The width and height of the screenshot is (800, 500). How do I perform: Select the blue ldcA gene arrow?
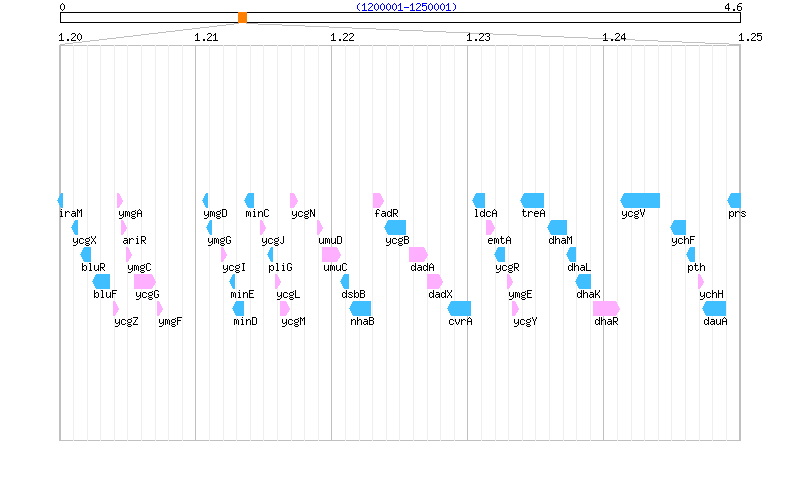pos(479,200)
